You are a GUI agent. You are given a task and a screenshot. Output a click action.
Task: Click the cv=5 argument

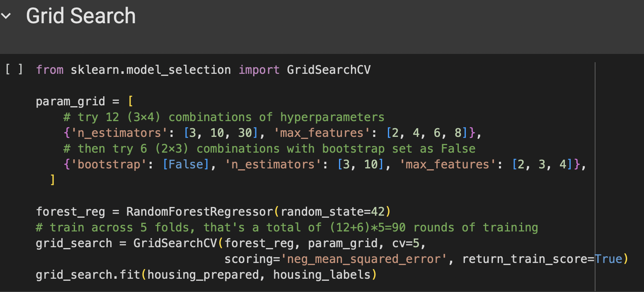point(408,243)
